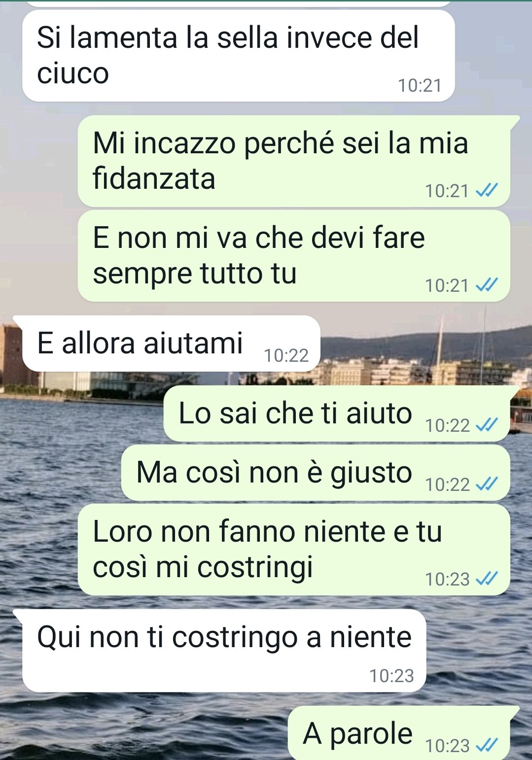Viewport: 532px width, 760px height.
Task: Tap the 10:23 timestamp on "A parole"
Action: pyautogui.click(x=447, y=745)
